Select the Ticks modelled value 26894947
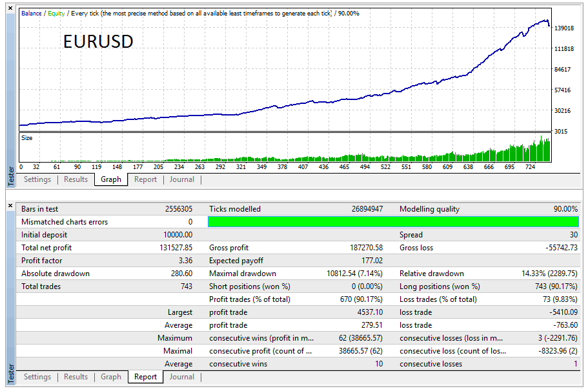Screen dimensions: 588x391 [367, 209]
